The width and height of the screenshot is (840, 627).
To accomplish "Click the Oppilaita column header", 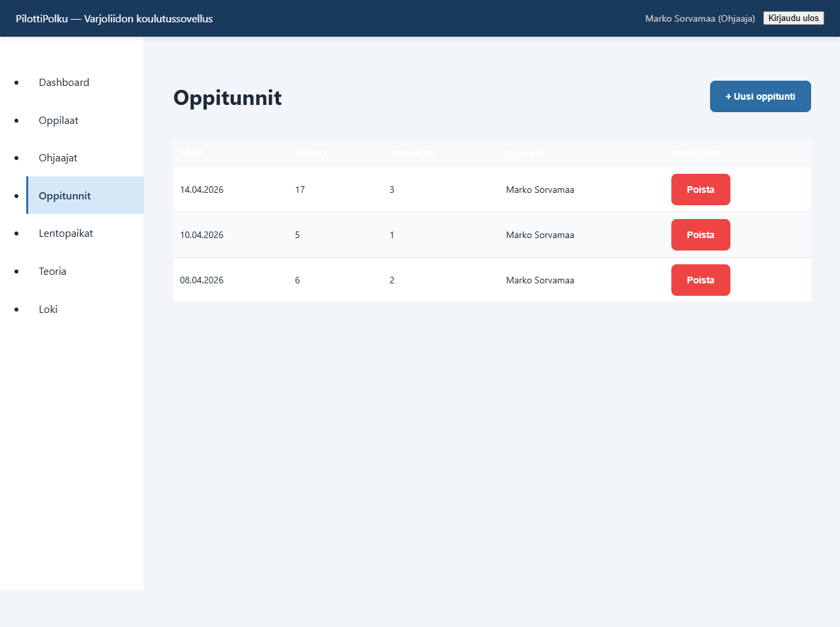I will pos(411,154).
